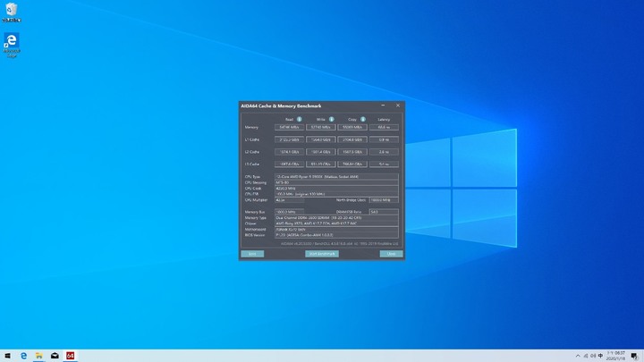Click the Memory Latency result field
Image resolution: width=644 pixels, height=362 pixels.
384,127
